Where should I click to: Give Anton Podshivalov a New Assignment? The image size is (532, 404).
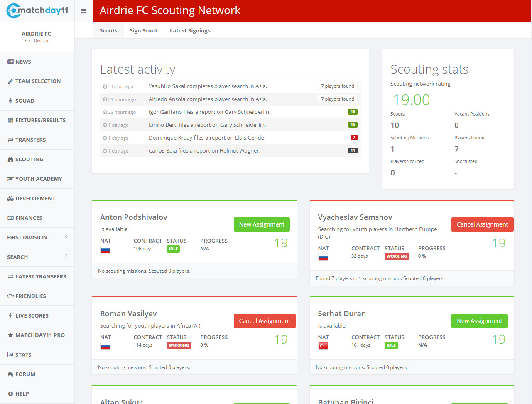point(262,224)
